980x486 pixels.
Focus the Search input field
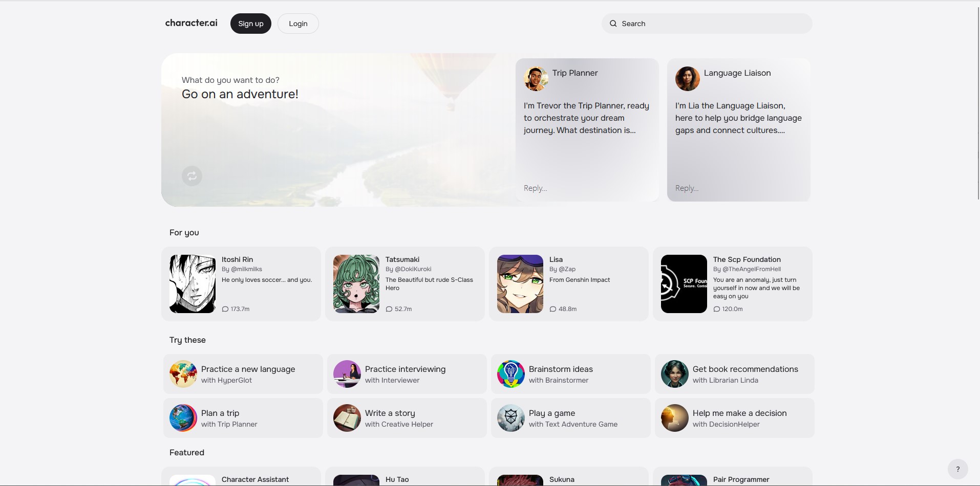(707, 24)
